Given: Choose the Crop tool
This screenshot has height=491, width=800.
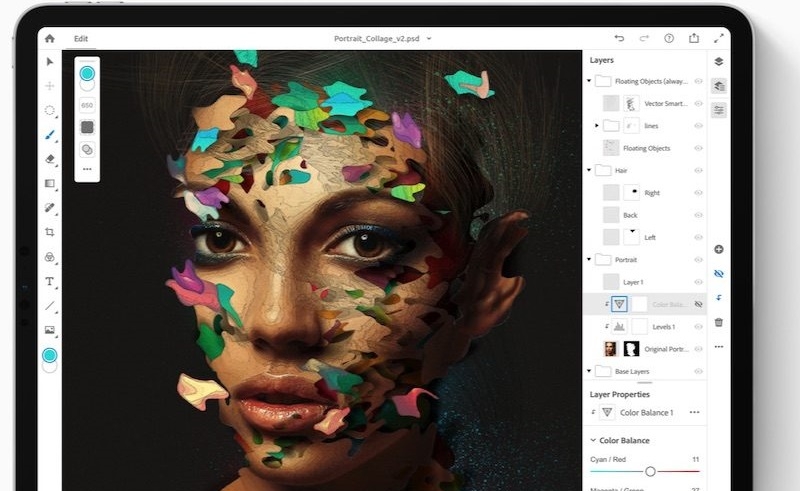Looking at the screenshot, I should coord(49,232).
